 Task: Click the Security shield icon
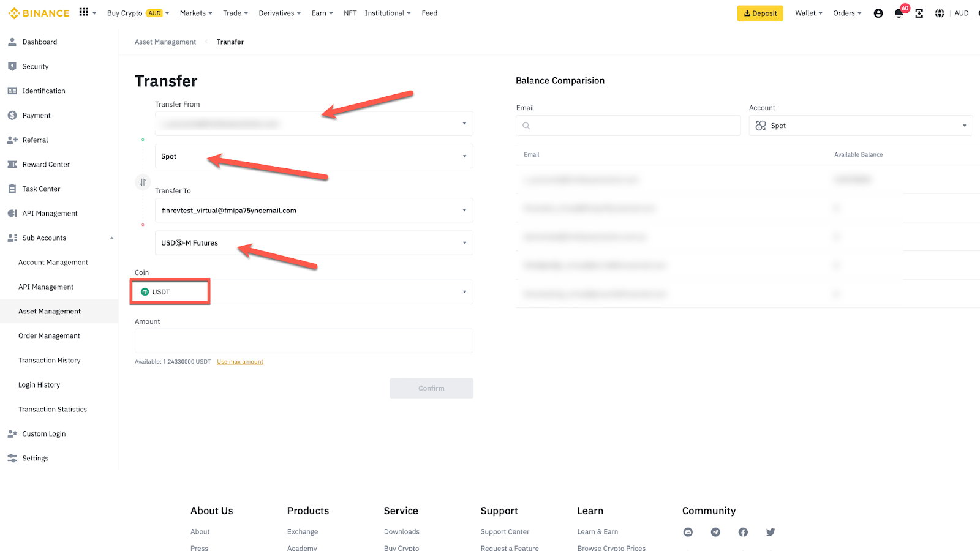[12, 66]
